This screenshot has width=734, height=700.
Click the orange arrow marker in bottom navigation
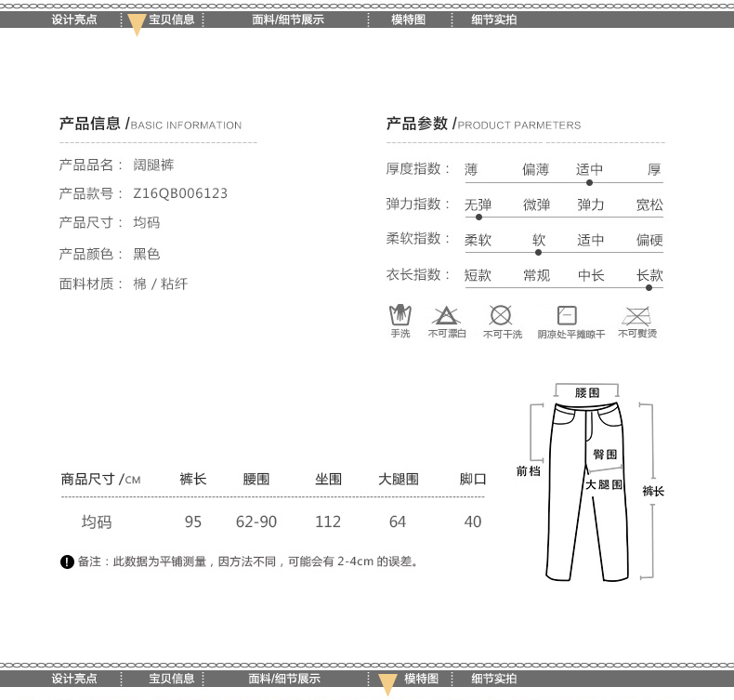(387, 685)
